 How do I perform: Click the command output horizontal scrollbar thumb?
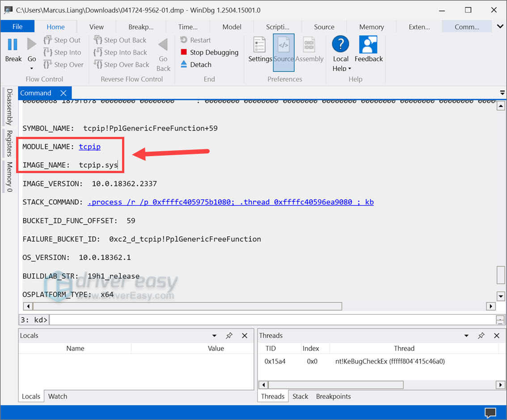point(187,306)
